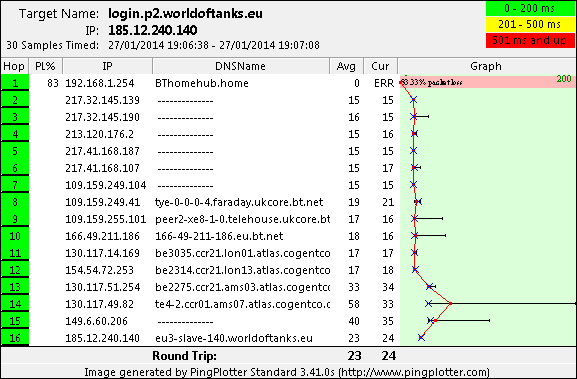Select hop 15 green cell
The height and width of the screenshot is (379, 577).
pyautogui.click(x=15, y=321)
